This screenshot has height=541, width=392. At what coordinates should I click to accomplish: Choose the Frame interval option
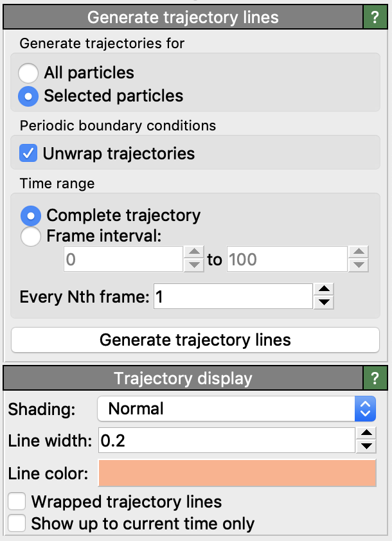pyautogui.click(x=31, y=236)
